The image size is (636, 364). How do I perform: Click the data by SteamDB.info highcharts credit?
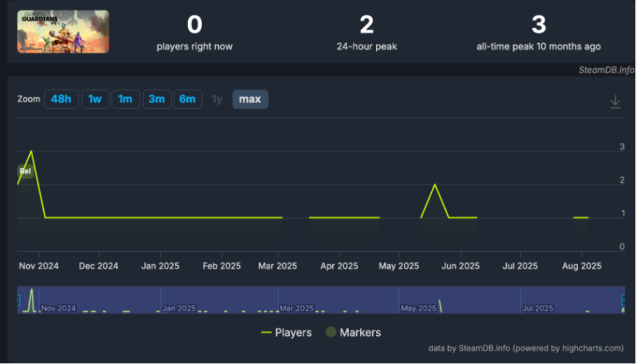[525, 348]
